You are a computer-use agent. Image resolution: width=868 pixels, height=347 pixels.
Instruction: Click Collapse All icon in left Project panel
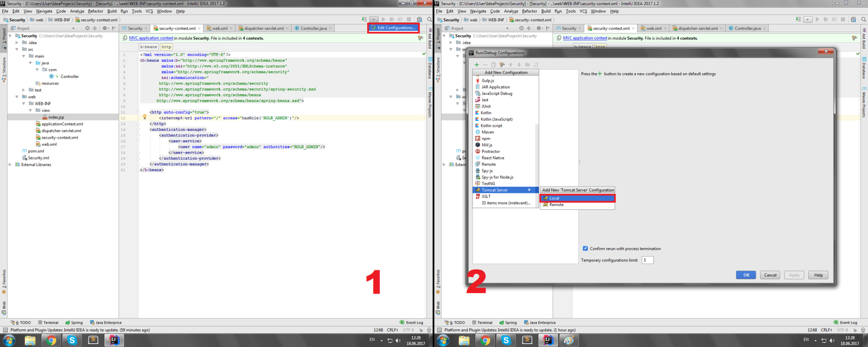[x=95, y=28]
